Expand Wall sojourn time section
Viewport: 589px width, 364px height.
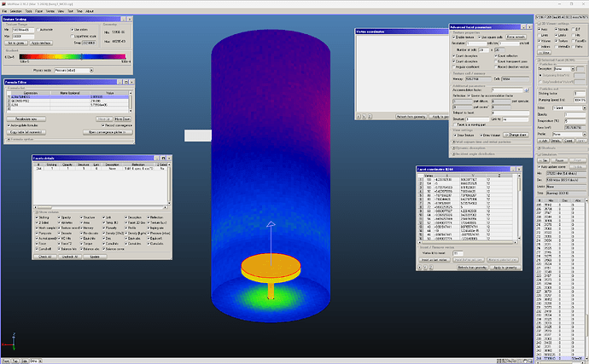point(454,142)
